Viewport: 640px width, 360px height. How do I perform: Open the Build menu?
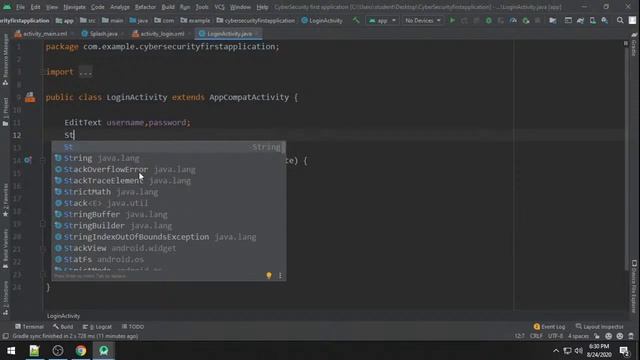tap(168, 7)
